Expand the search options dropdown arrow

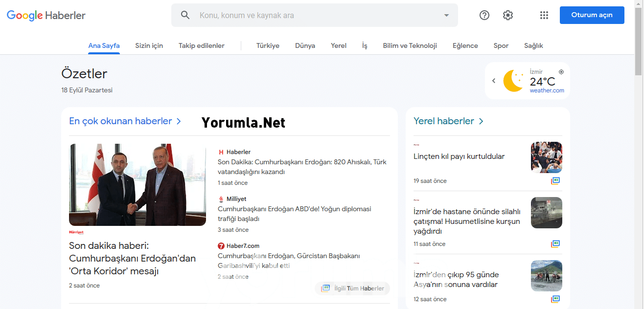tap(446, 15)
